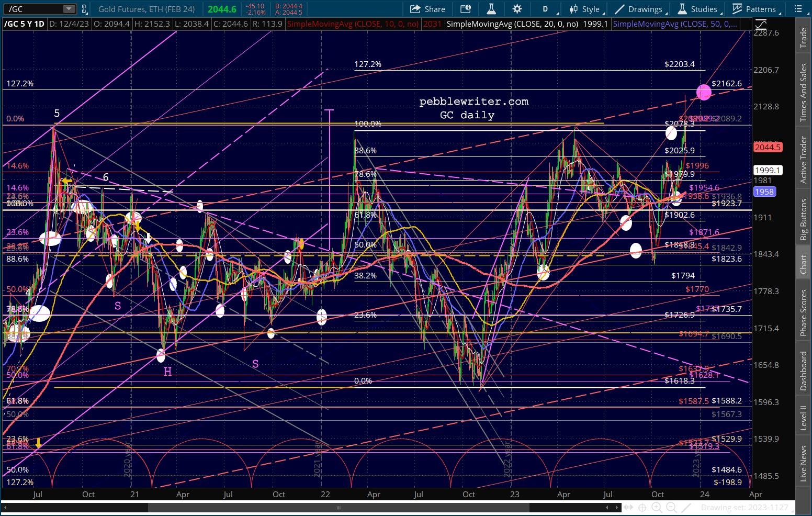812x516 pixels.
Task: Click the horizontal chart scrollbar thumb
Action: point(338,508)
